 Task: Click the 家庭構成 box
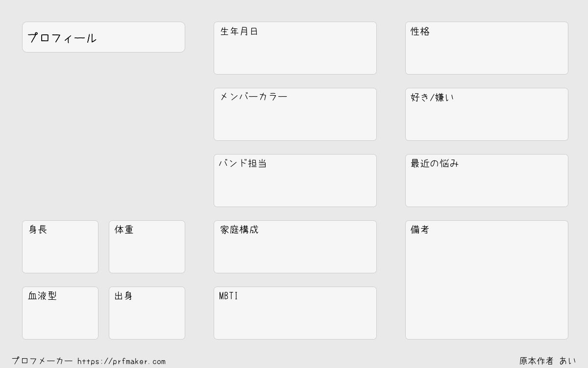295,247
